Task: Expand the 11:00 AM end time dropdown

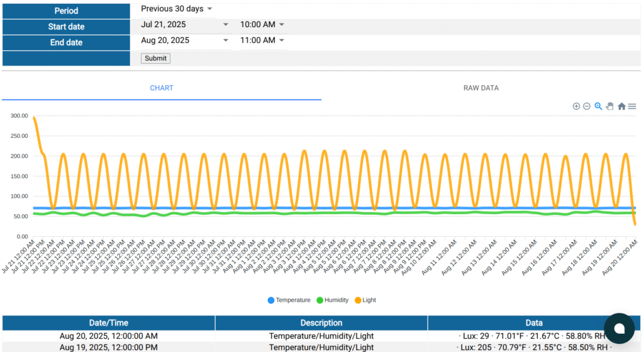Action: tap(262, 40)
